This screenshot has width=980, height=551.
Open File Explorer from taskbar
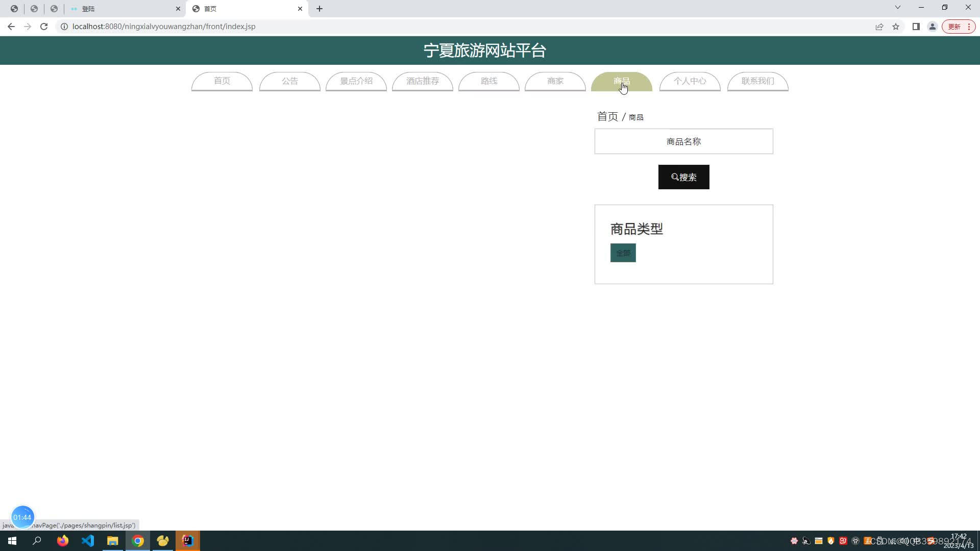112,541
